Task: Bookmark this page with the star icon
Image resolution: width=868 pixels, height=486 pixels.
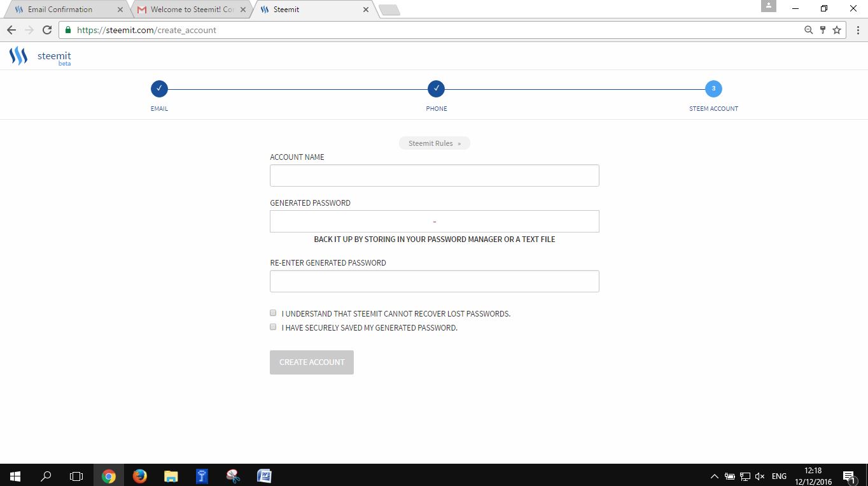Action: coord(837,30)
